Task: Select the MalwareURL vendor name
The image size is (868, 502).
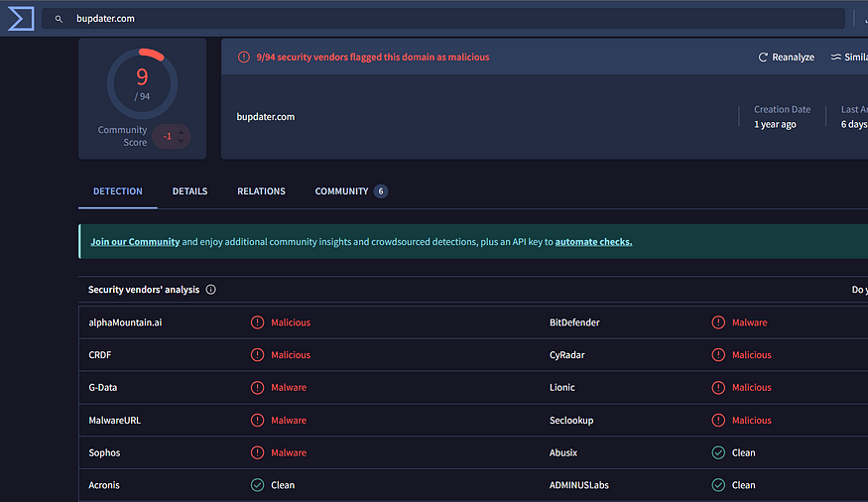Action: click(x=115, y=420)
